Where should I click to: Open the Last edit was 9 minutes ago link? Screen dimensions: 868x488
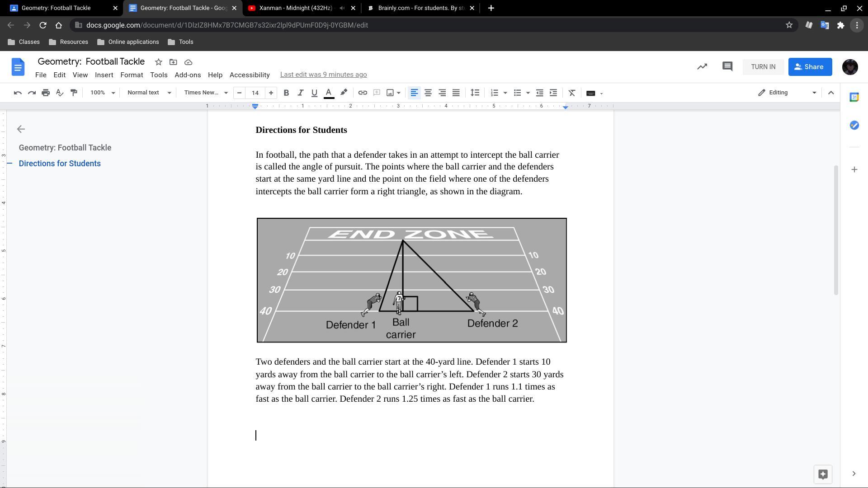(323, 75)
